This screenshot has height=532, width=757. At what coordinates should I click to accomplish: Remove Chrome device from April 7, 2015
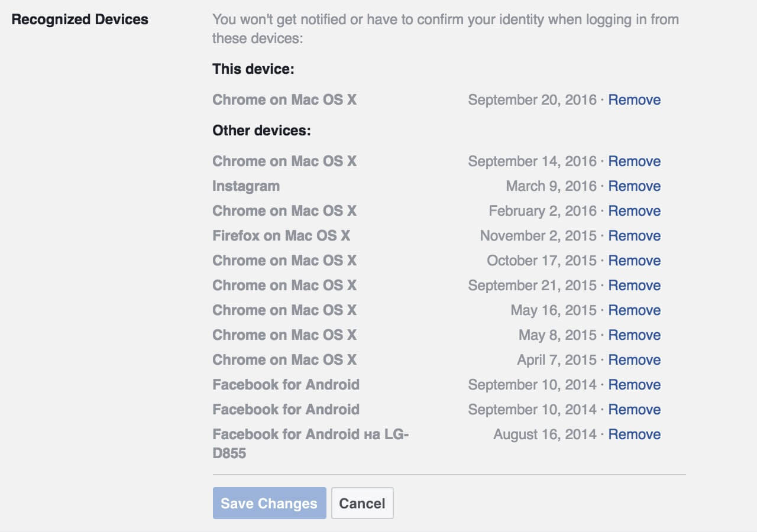[634, 360]
